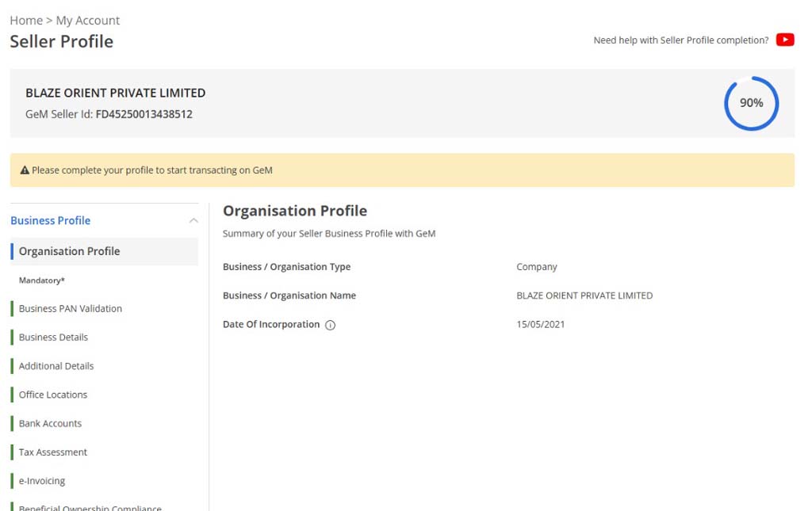The image size is (812, 511).
Task: Open My Account breadcrumb link
Action: coord(88,21)
